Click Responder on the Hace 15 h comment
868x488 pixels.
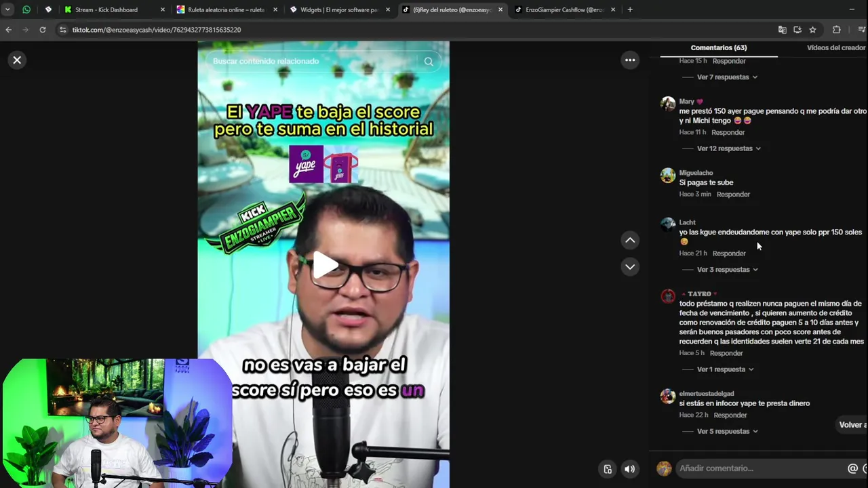coord(729,61)
